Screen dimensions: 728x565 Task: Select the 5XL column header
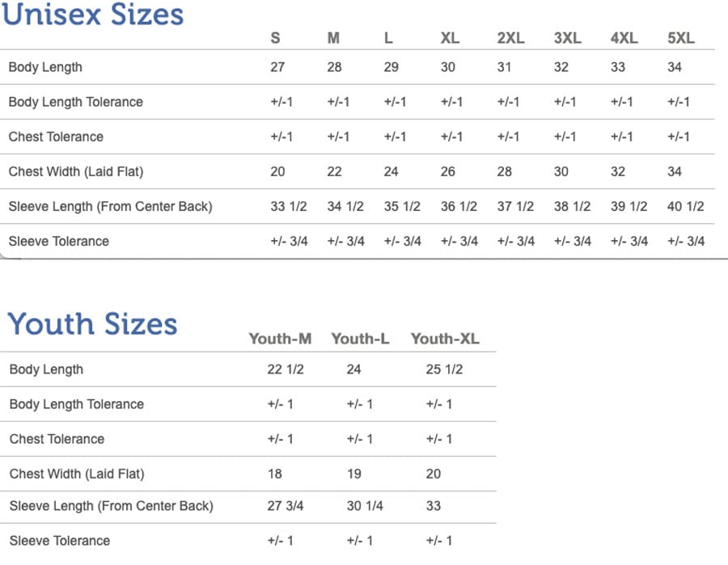pos(680,38)
